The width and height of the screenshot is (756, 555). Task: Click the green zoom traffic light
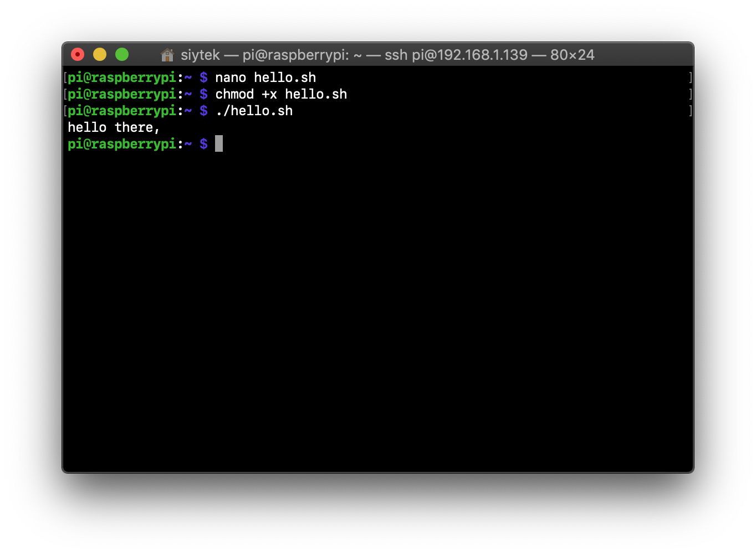tap(121, 54)
